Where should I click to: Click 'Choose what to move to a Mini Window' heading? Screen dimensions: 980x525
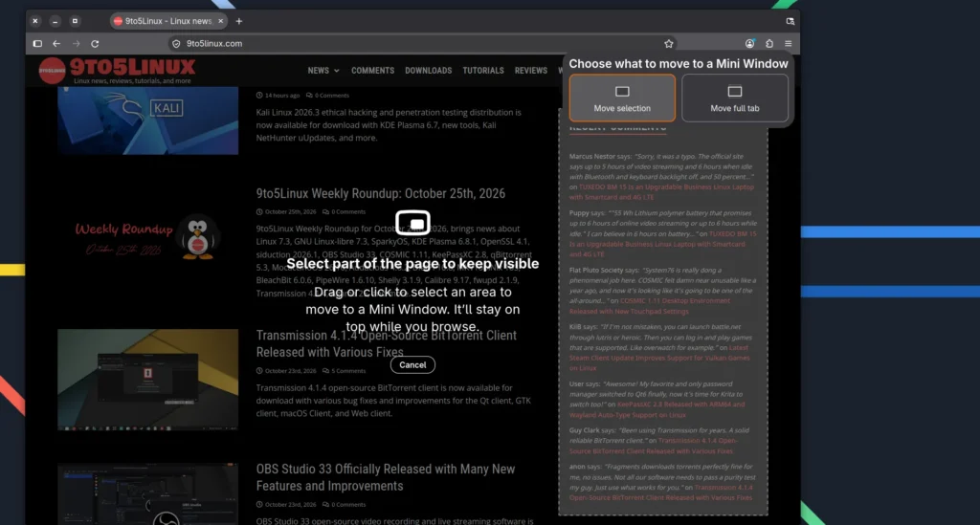coord(679,64)
